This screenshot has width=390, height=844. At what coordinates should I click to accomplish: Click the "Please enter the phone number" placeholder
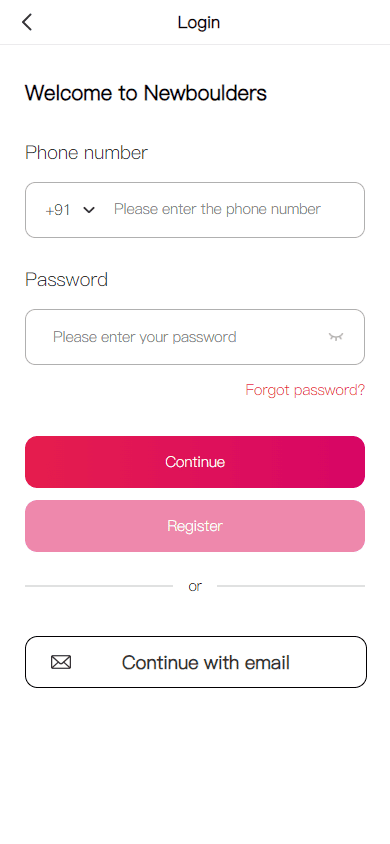[x=217, y=209]
